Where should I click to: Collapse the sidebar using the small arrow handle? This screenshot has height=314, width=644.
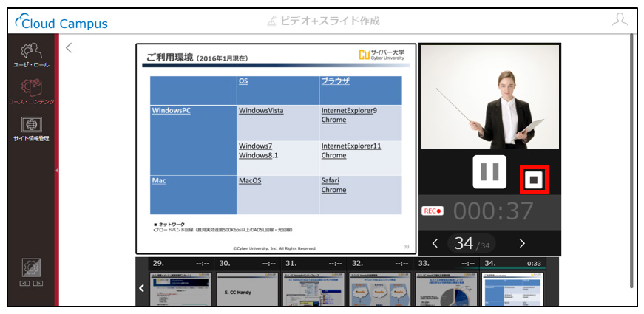(x=57, y=171)
